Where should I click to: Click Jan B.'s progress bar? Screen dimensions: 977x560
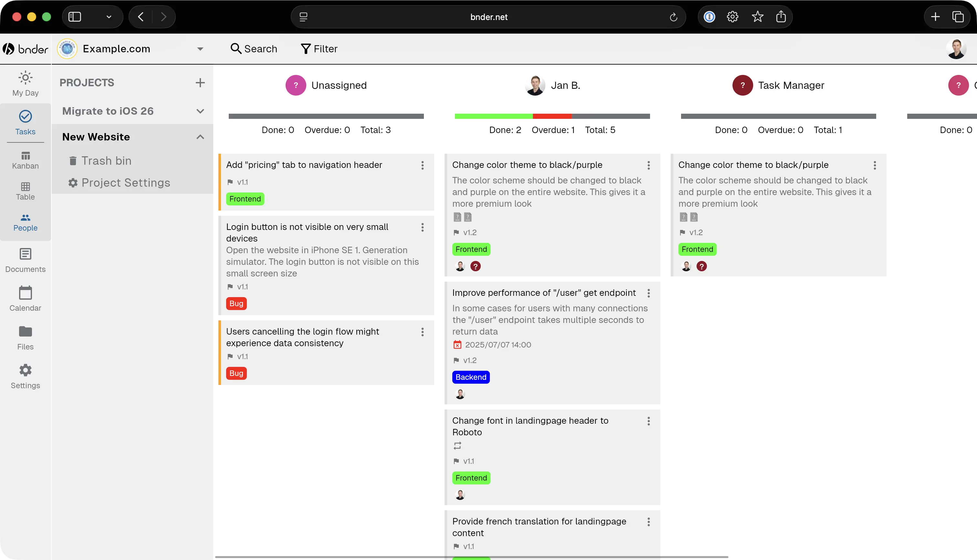[x=552, y=115]
